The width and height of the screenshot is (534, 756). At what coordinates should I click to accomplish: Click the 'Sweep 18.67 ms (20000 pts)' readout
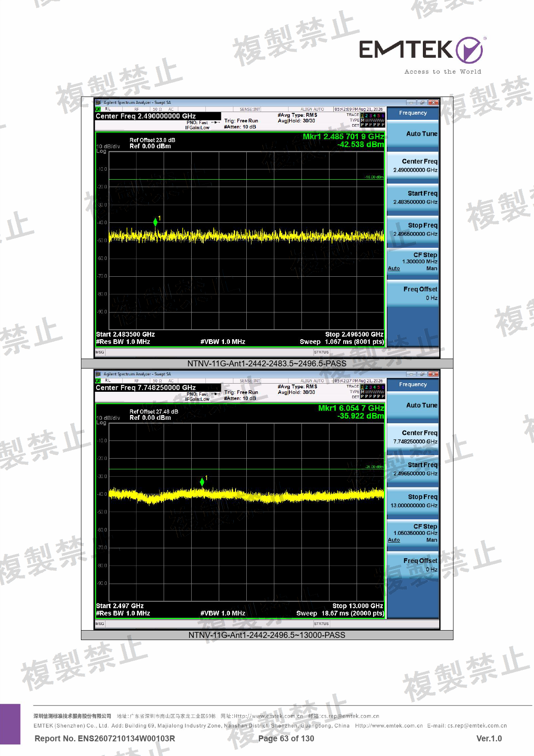(340, 613)
